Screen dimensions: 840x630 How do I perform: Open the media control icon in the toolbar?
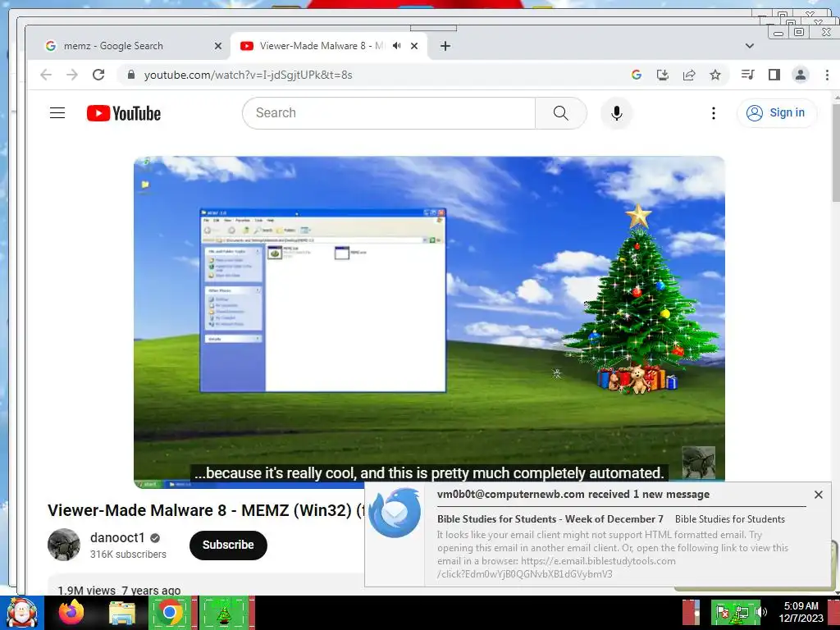pyautogui.click(x=748, y=75)
